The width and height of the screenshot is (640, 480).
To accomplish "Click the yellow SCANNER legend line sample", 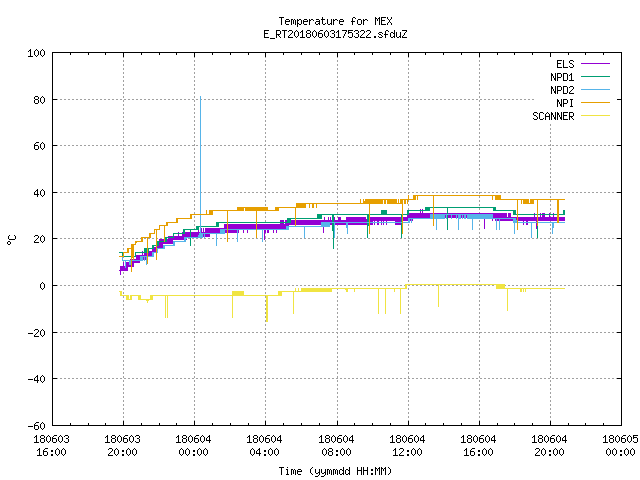I will [x=595, y=116].
